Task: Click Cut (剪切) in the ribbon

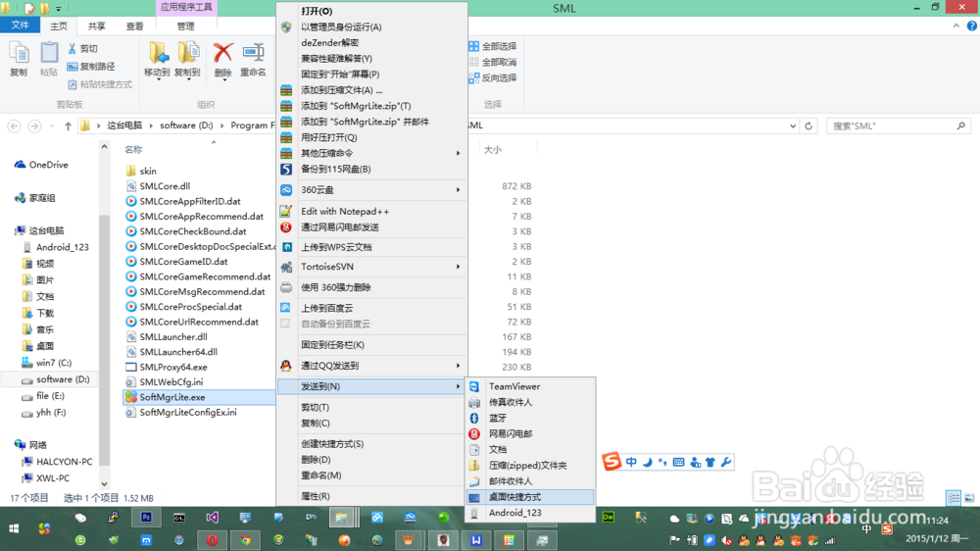Action: (82, 49)
